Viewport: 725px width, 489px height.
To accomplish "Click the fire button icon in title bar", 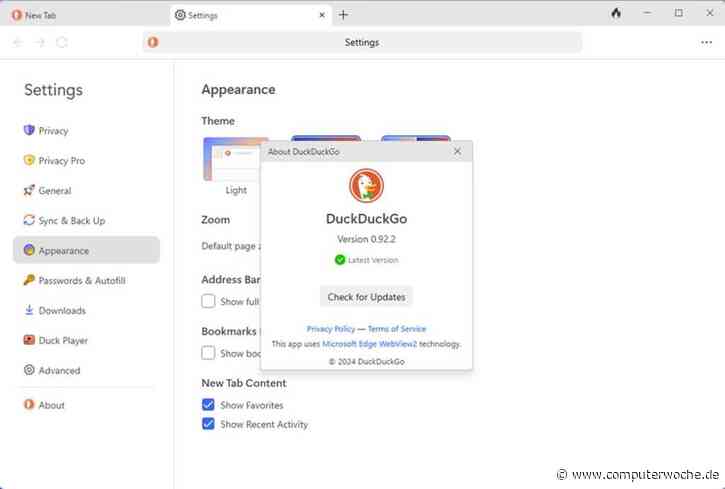I will [615, 13].
